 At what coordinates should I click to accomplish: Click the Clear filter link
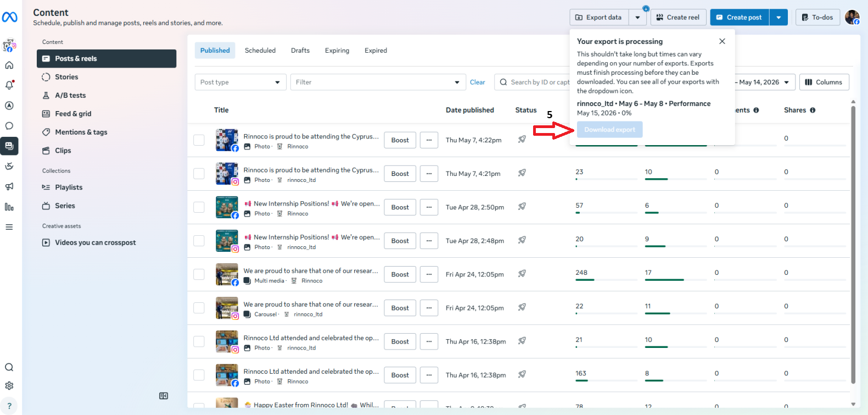coord(478,82)
